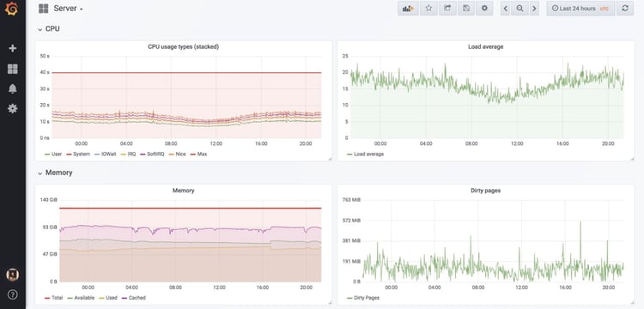Open CPU usage types (stacked) panel title menu
This screenshot has height=309, width=644.
[x=183, y=47]
